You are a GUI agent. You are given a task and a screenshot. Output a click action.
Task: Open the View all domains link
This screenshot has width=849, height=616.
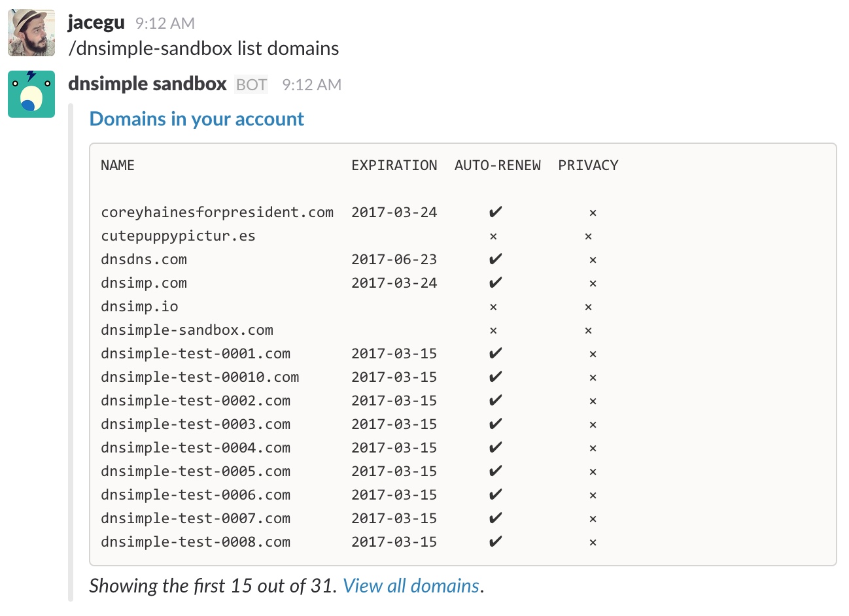pyautogui.click(x=411, y=586)
